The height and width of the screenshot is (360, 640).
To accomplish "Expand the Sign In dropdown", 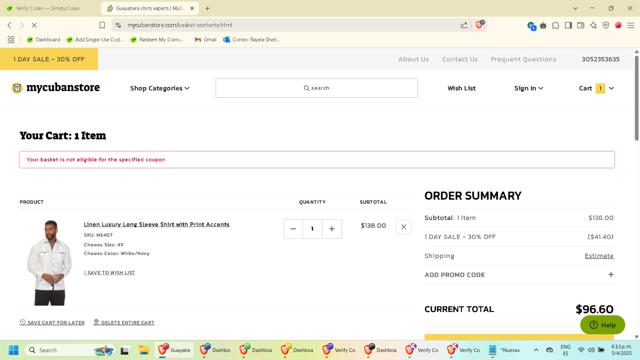I will (x=529, y=88).
